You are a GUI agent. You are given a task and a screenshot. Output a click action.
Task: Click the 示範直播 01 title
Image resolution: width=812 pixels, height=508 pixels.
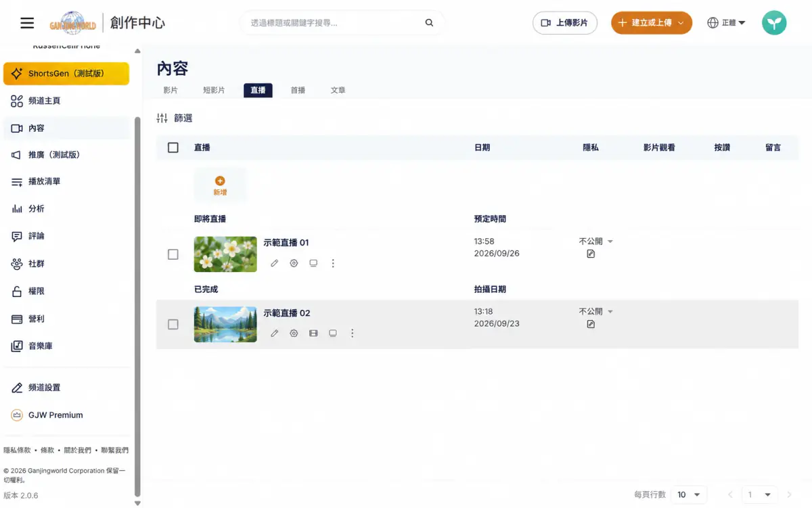tap(286, 243)
